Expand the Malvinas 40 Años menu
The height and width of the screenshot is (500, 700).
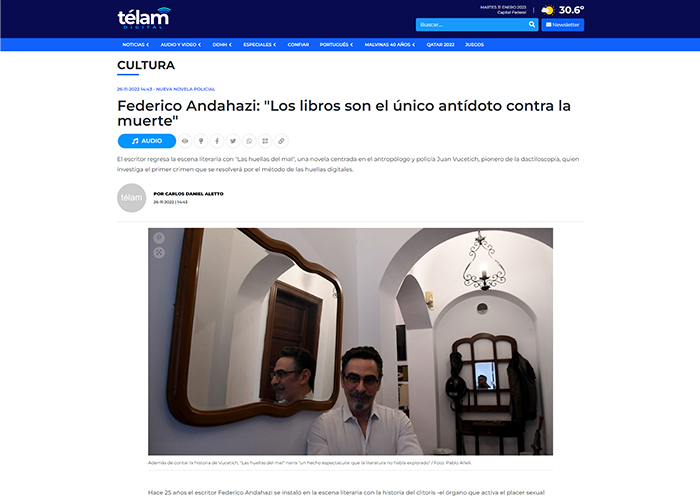tap(390, 45)
